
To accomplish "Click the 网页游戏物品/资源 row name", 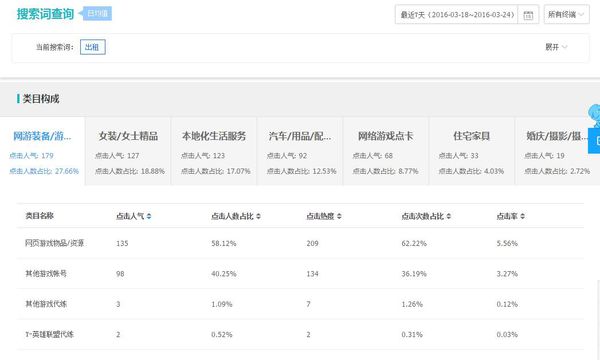I will point(54,243).
